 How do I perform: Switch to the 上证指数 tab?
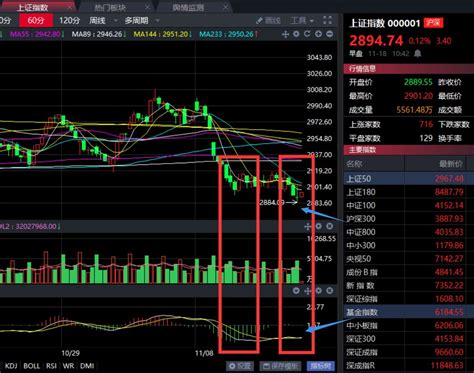coord(33,7)
